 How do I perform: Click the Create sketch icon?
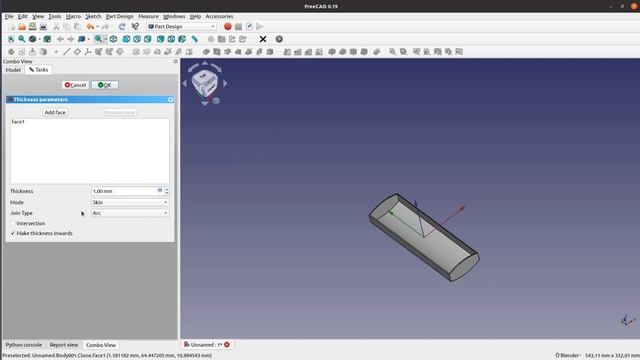click(22, 52)
